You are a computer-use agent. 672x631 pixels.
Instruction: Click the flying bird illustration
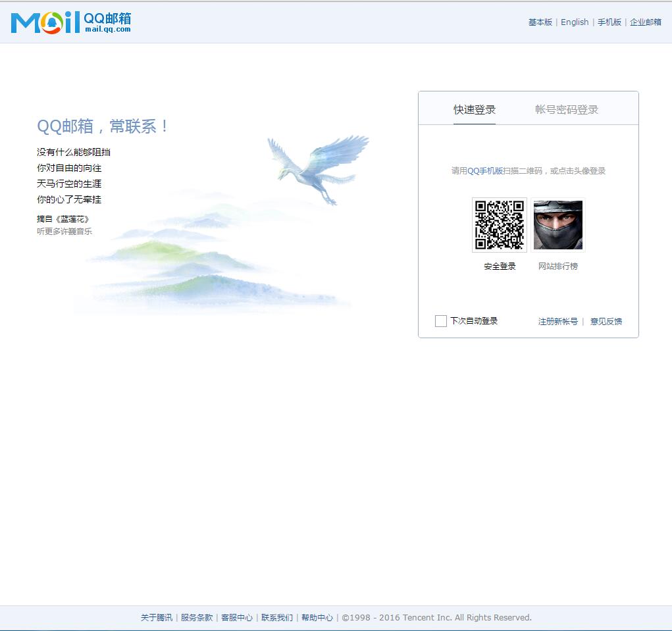[318, 169]
